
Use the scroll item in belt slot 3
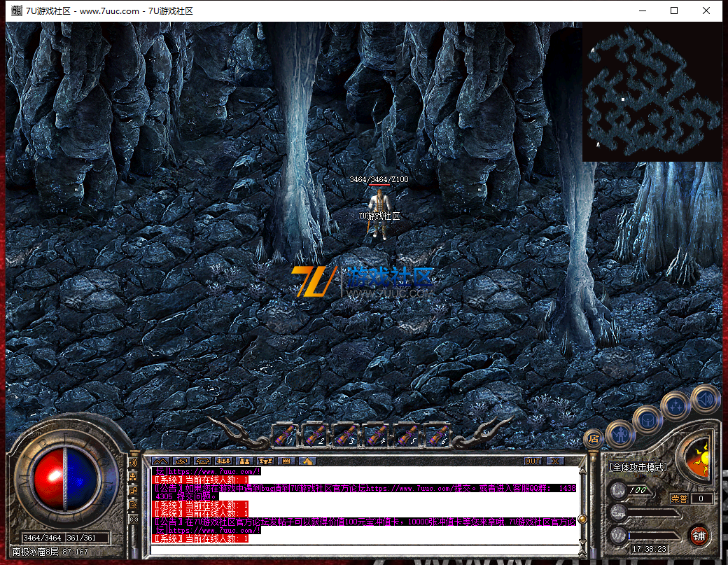(346, 436)
